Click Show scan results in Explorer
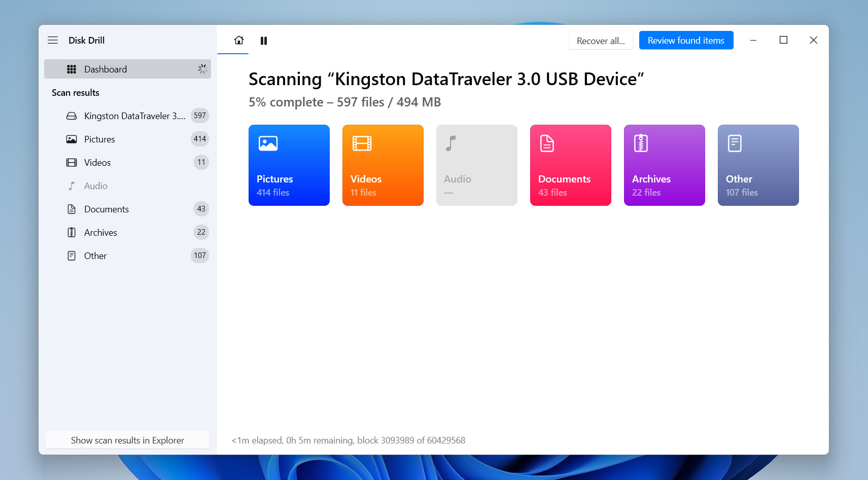Screen dimensions: 868x480 [127, 440]
